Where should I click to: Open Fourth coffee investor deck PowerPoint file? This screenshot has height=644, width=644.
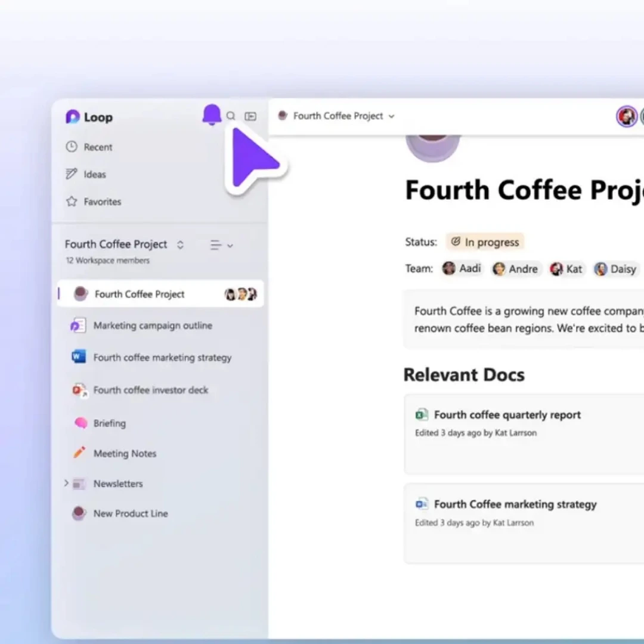(150, 391)
